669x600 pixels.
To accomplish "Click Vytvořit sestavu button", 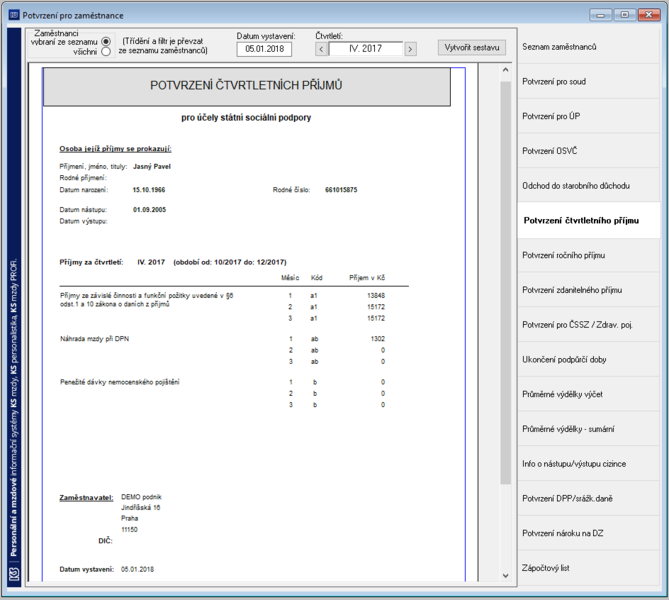I will click(x=472, y=47).
